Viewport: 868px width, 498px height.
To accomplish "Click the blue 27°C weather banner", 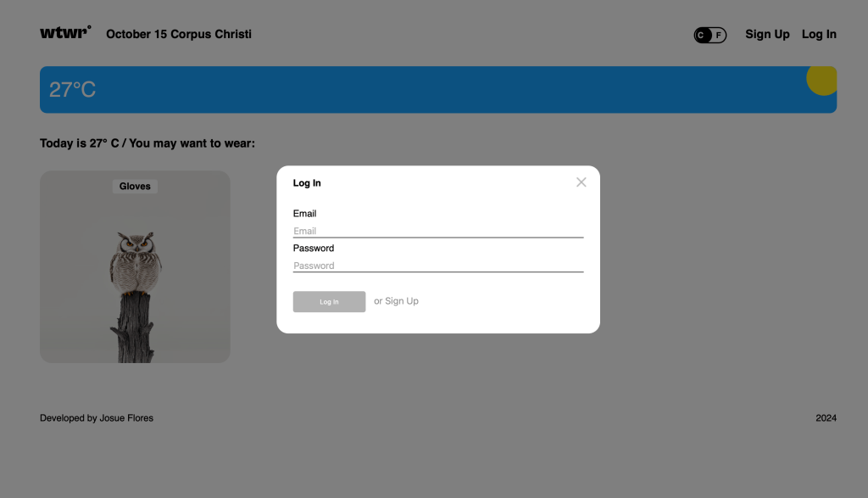I will point(424,90).
